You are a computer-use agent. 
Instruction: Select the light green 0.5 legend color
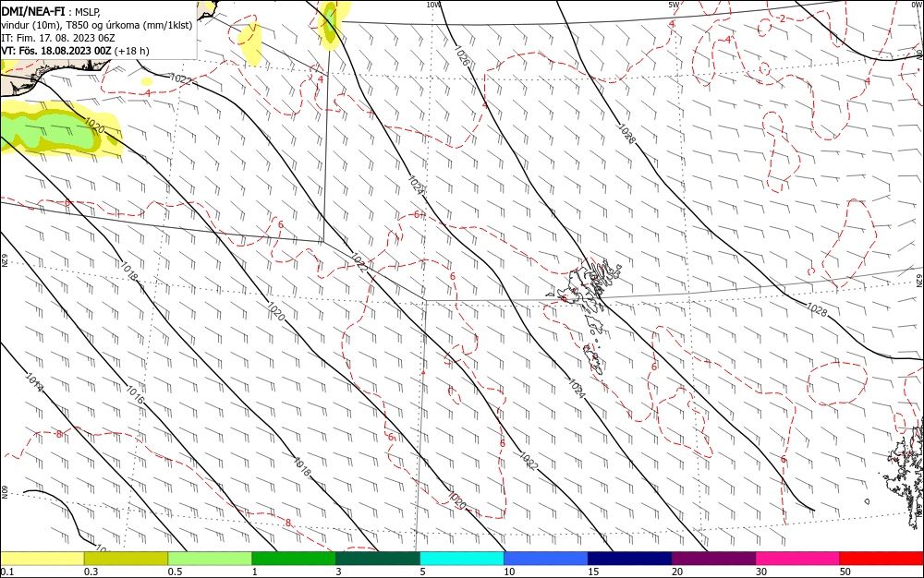click(210, 559)
